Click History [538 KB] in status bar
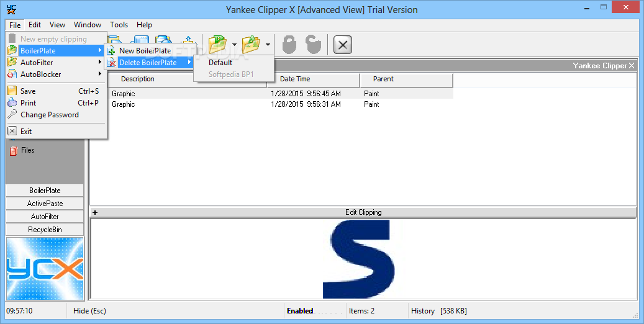 [438, 311]
